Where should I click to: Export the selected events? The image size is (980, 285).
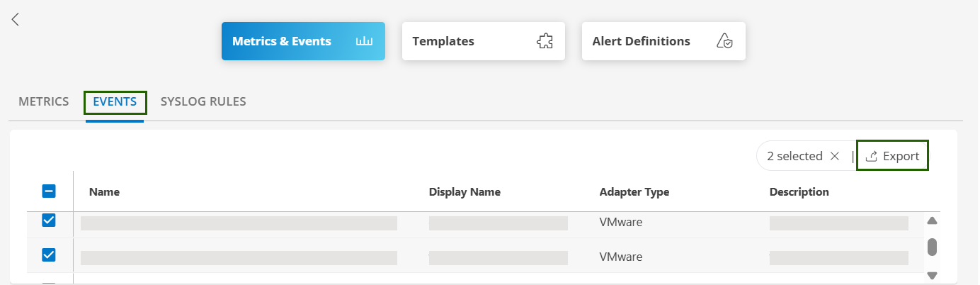[892, 156]
